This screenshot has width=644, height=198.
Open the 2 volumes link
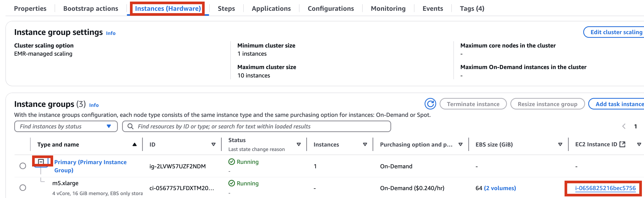pyautogui.click(x=500, y=188)
